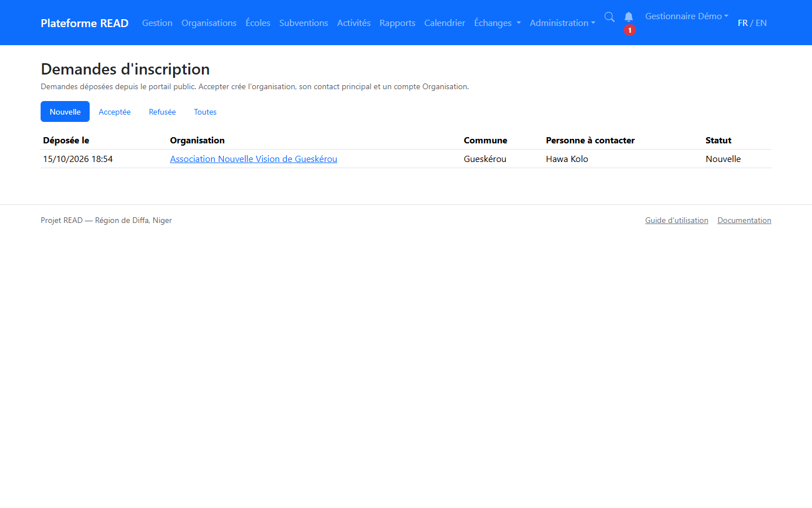Switch language to EN
Screen dimensions: 812x508
[761, 23]
